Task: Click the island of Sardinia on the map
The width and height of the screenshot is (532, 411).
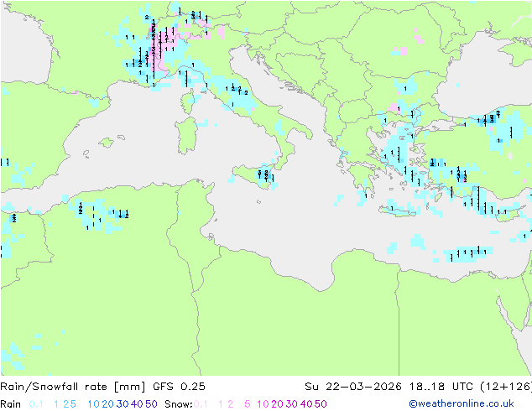Action: (186, 136)
